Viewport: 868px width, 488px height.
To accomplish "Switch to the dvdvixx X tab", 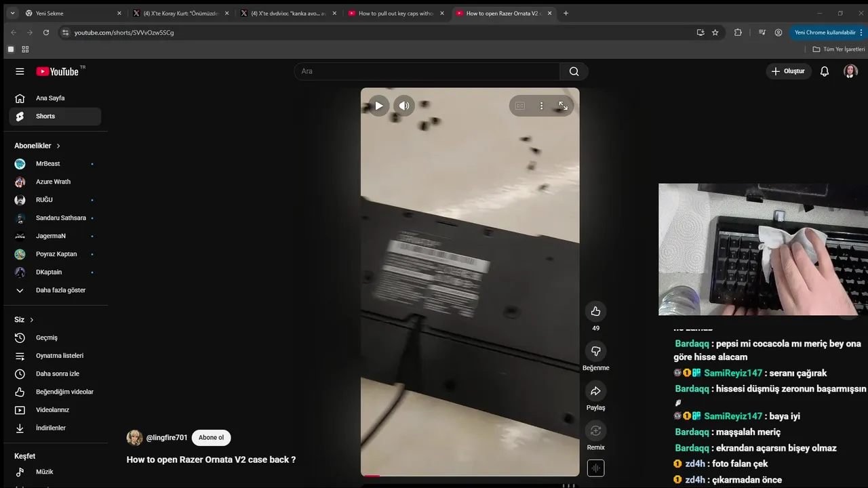I will click(288, 13).
